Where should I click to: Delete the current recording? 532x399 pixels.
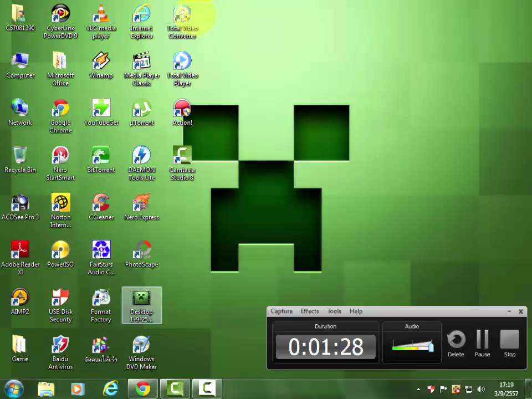point(456,344)
